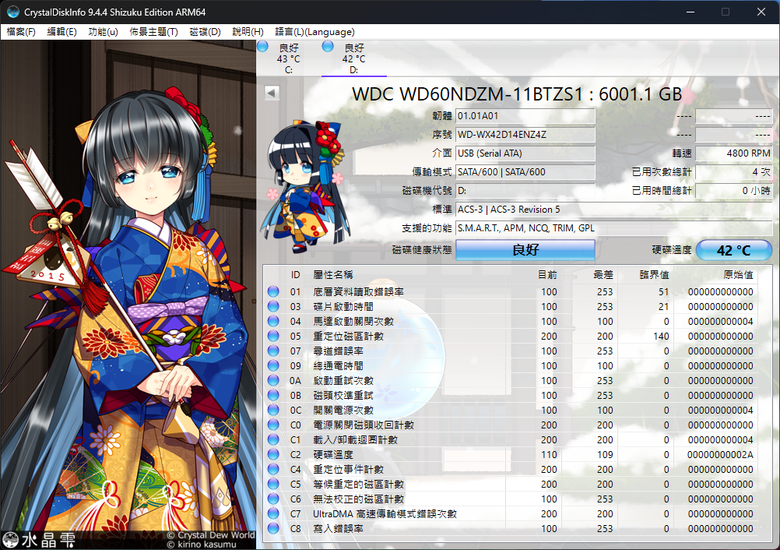The image size is (780, 550).
Task: Click the large Shizuku kimono artwork
Action: pos(128,293)
